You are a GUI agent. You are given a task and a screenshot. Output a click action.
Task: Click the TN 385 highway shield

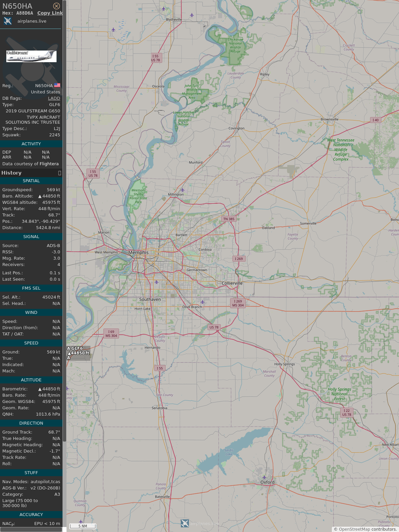pos(229,219)
